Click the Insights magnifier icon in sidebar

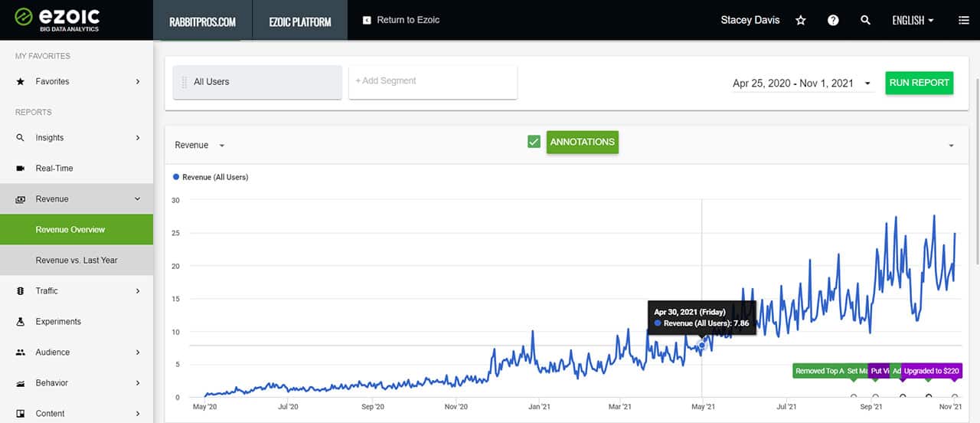[20, 138]
